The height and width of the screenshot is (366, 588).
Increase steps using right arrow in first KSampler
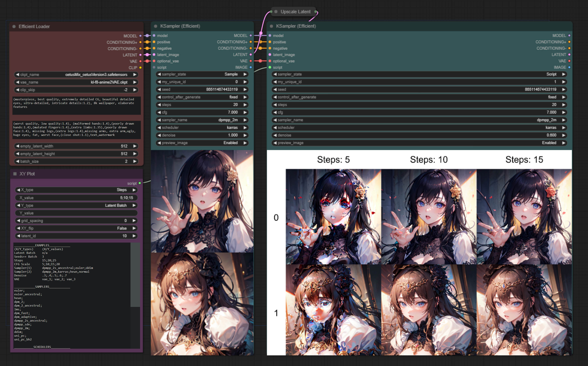pos(245,105)
